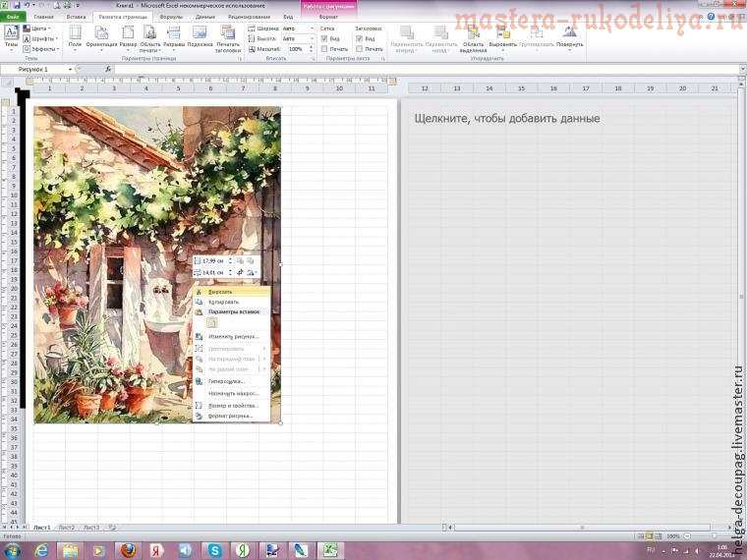Open the Высота height dropdown
Image resolution: width=747 pixels, height=560 pixels.
pyautogui.click(x=312, y=38)
